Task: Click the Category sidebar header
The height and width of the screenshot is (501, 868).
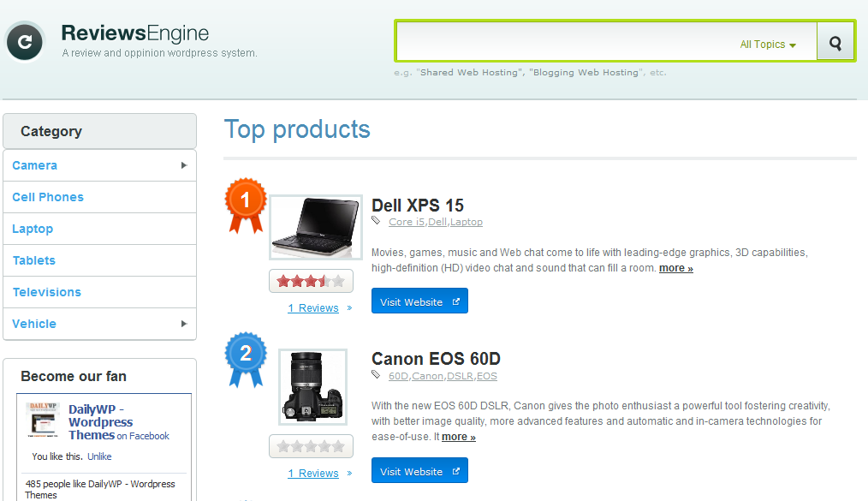Action: pos(99,131)
